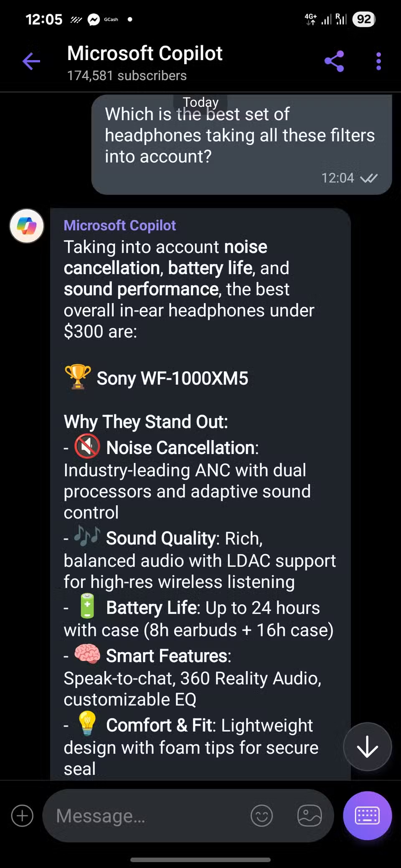401x868 pixels.
Task: Tap the Today date label
Action: 200,102
